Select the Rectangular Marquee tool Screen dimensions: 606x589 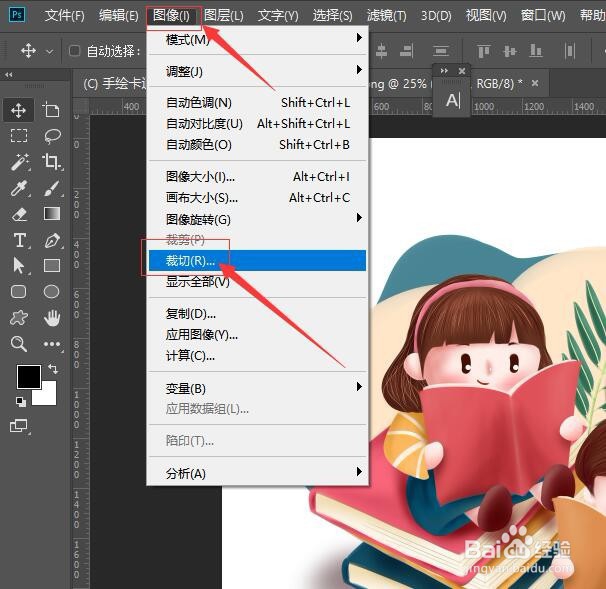[x=19, y=136]
